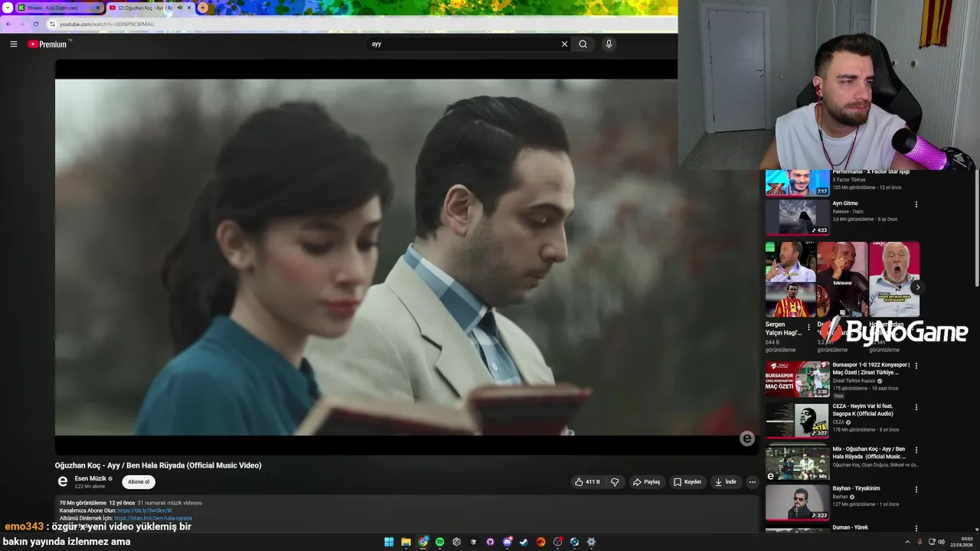Run the search with the magnifier button

(583, 44)
